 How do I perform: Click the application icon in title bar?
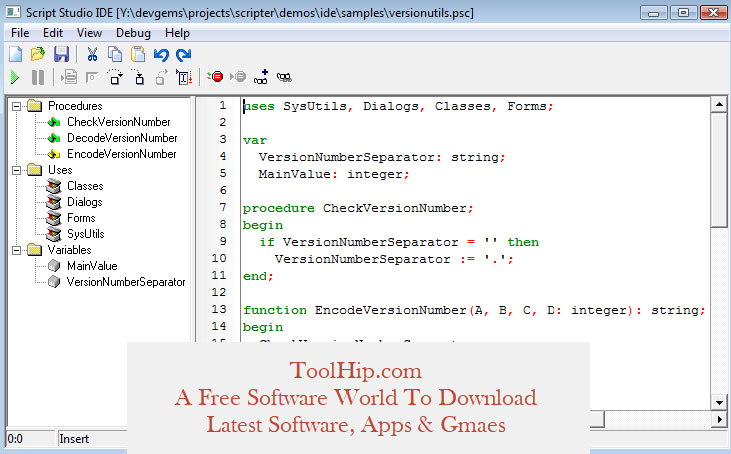pyautogui.click(x=13, y=12)
